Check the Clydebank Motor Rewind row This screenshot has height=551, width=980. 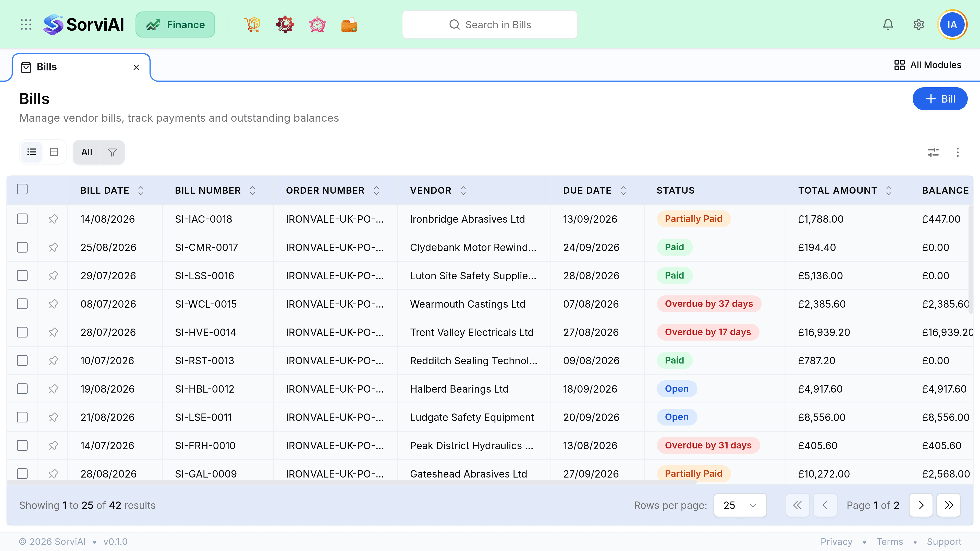tap(22, 247)
